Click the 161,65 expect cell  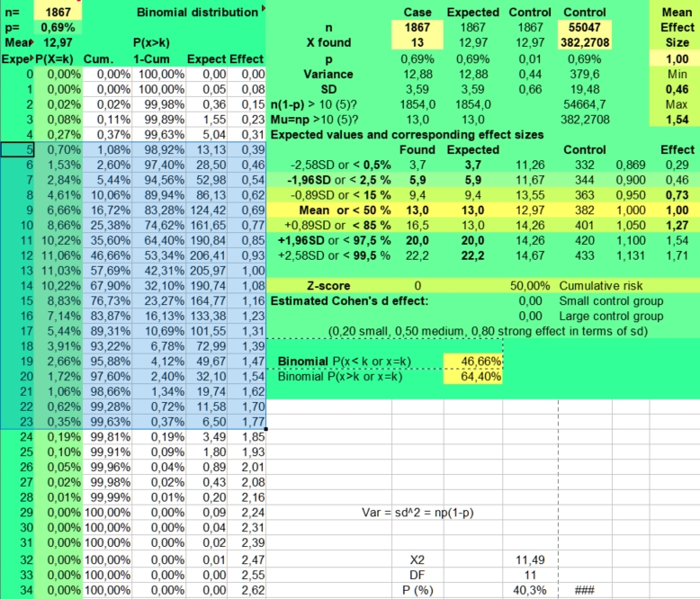pyautogui.click(x=207, y=226)
